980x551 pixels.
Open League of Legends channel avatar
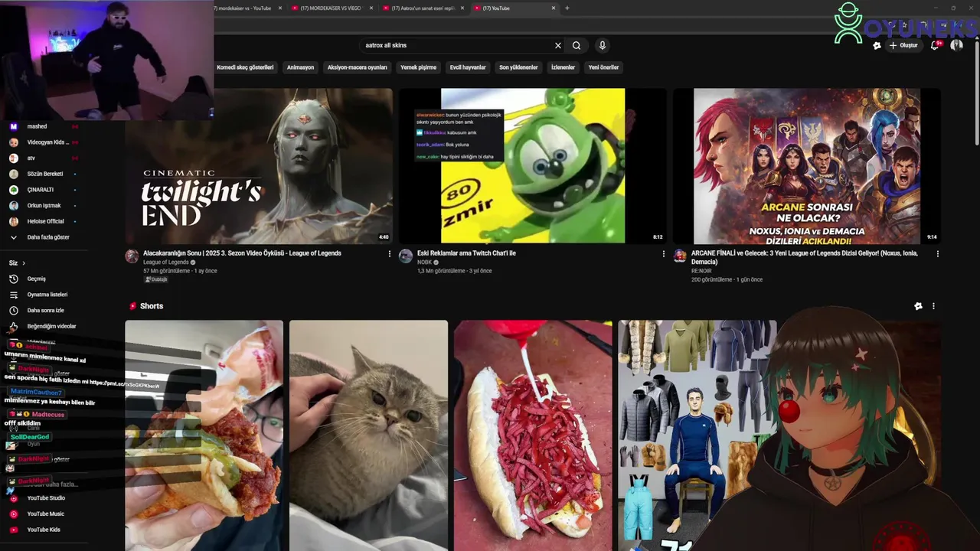[x=132, y=256]
